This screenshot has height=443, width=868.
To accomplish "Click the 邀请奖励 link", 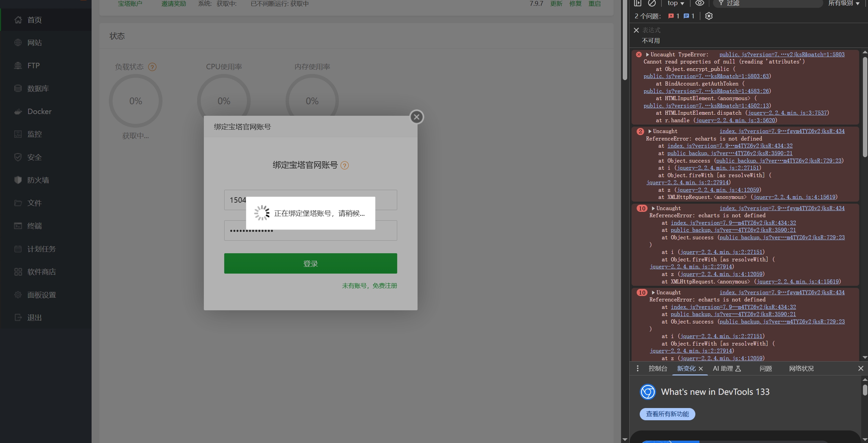I will 174,3.
